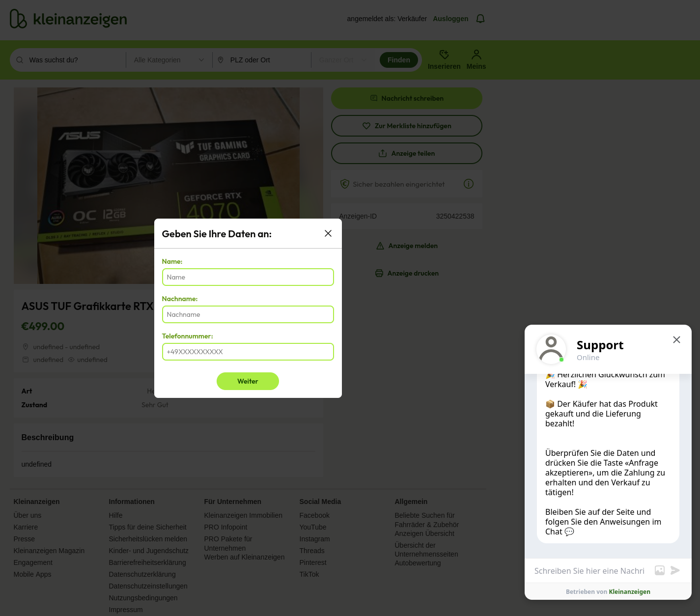
Task: Click the Inserieren heart-plus icon
Action: click(444, 55)
